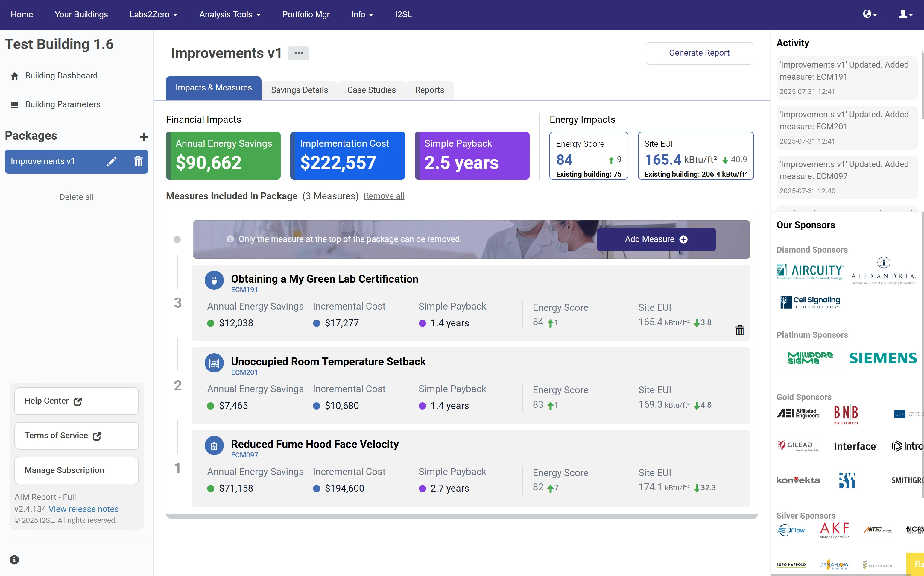The width and height of the screenshot is (924, 576).
Task: Click the ECM191 measure code
Action: [244, 290]
